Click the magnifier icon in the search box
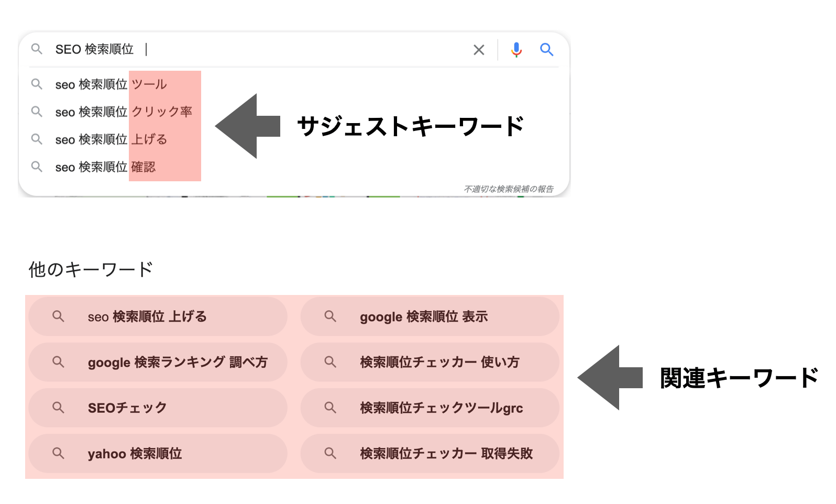The image size is (836, 504). (37, 50)
